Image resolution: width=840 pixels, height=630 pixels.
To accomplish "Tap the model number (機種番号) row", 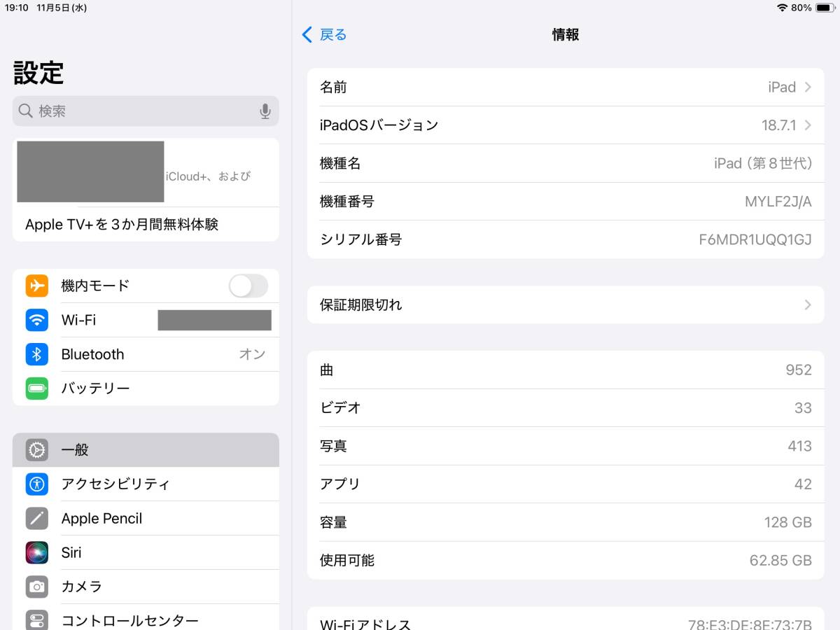I will click(x=565, y=202).
